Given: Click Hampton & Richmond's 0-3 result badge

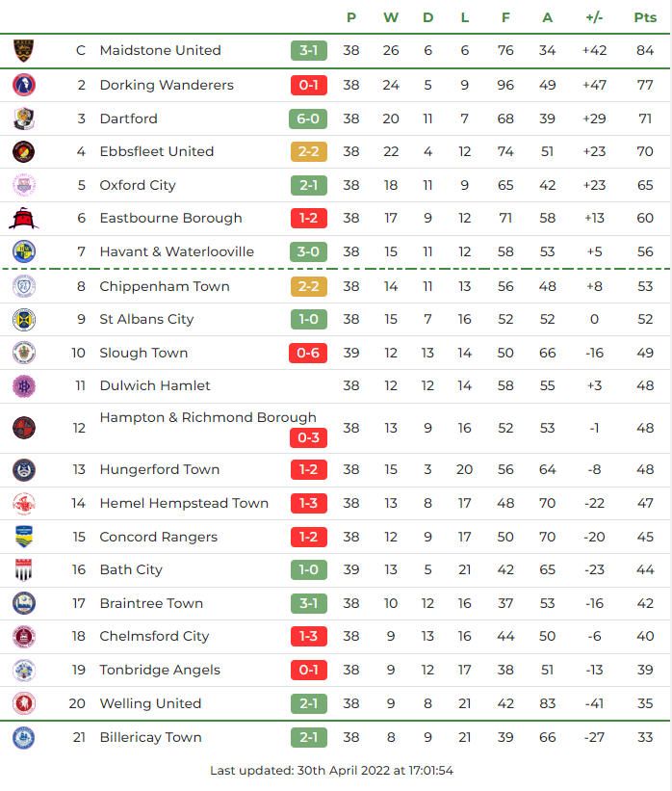Looking at the screenshot, I should pyautogui.click(x=308, y=438).
